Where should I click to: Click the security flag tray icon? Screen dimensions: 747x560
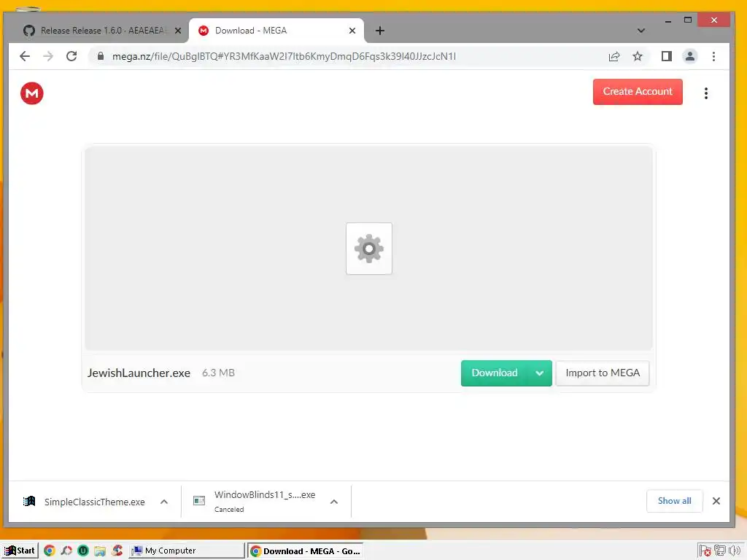pos(705,551)
